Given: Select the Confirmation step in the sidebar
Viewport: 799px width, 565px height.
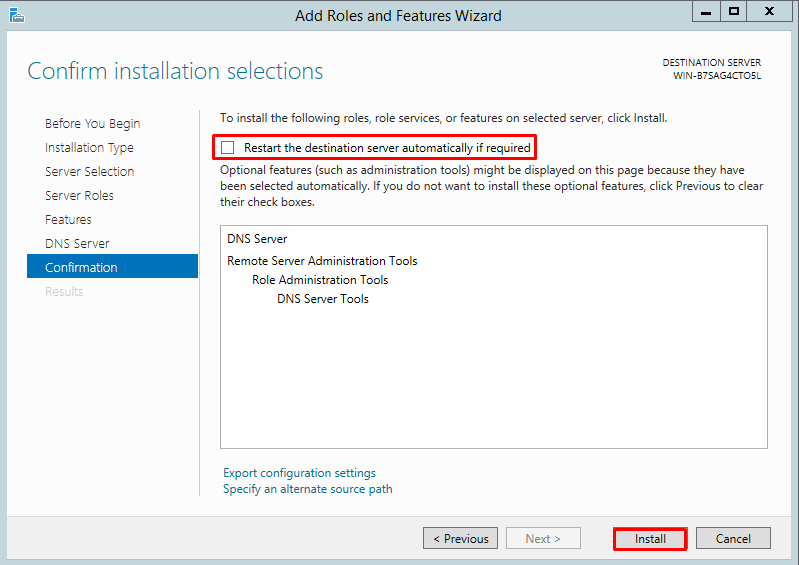Looking at the screenshot, I should click(81, 268).
